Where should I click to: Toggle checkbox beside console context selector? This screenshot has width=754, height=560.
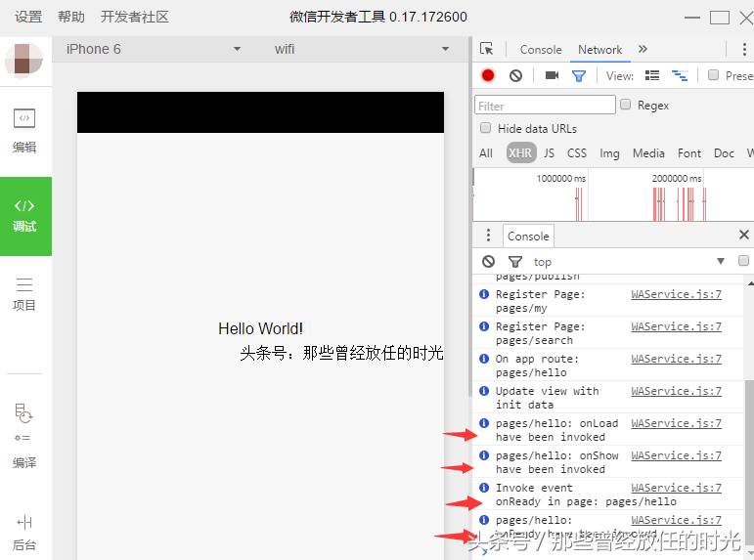coord(743,261)
